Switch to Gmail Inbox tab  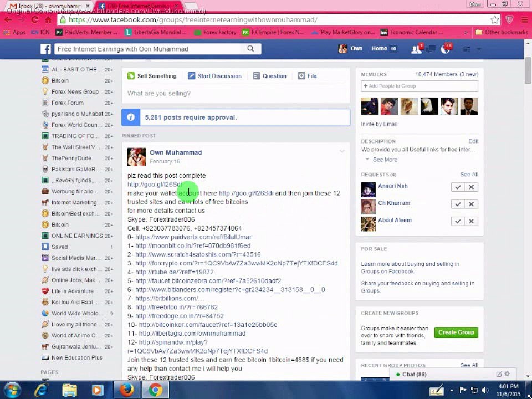click(x=49, y=6)
